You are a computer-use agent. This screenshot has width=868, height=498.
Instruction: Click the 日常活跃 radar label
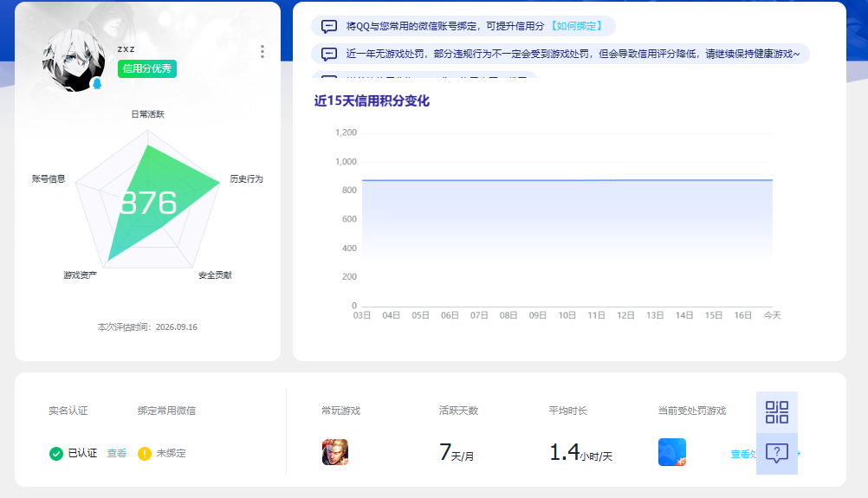click(147, 114)
